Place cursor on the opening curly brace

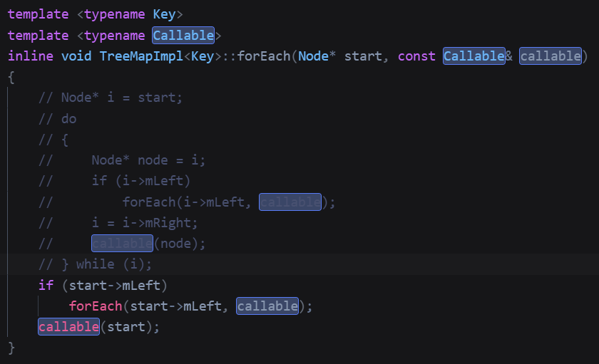click(11, 76)
